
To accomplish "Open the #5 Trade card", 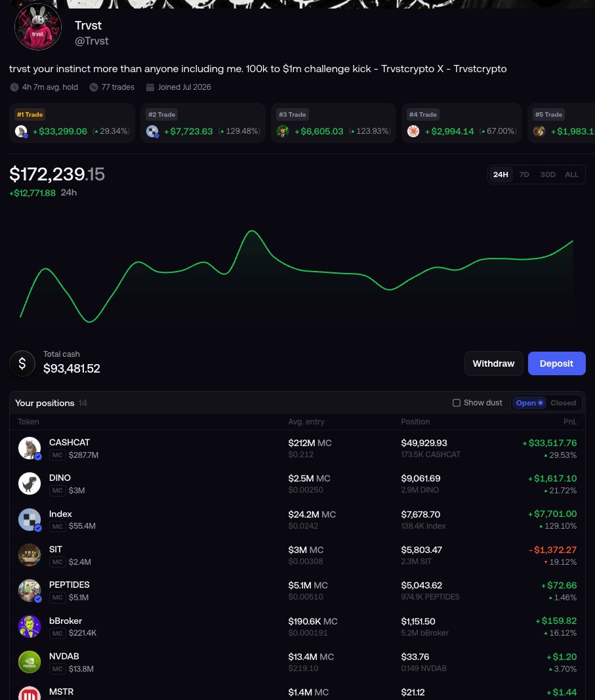I will 561,123.
